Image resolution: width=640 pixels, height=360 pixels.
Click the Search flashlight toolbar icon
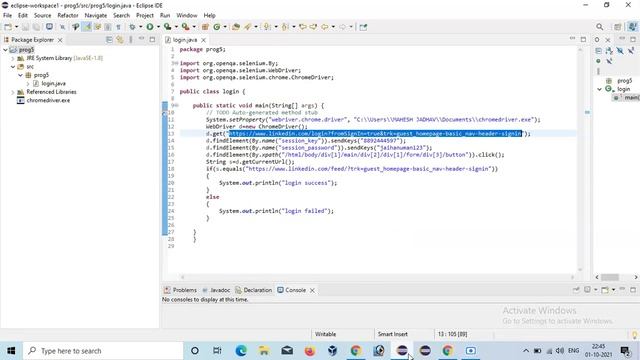pos(248,27)
